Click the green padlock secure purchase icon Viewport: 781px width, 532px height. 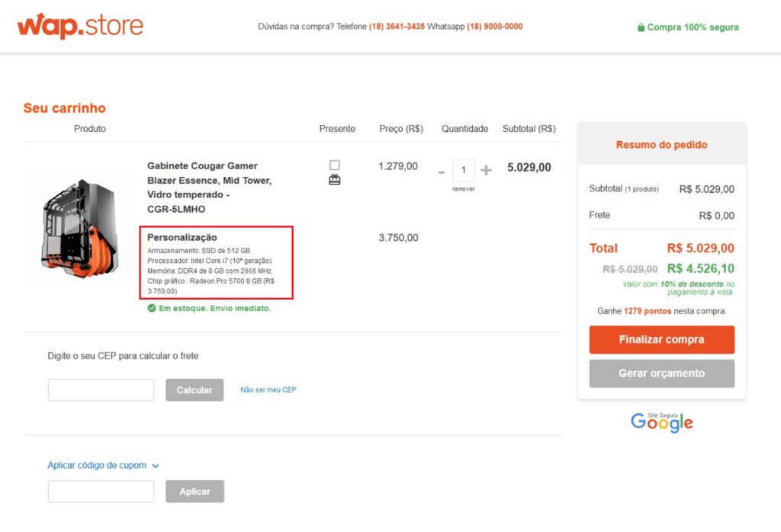point(641,27)
